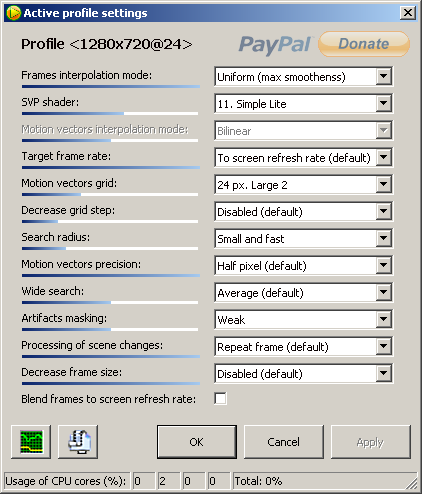Open the Decrease grid step dropdown

click(303, 212)
